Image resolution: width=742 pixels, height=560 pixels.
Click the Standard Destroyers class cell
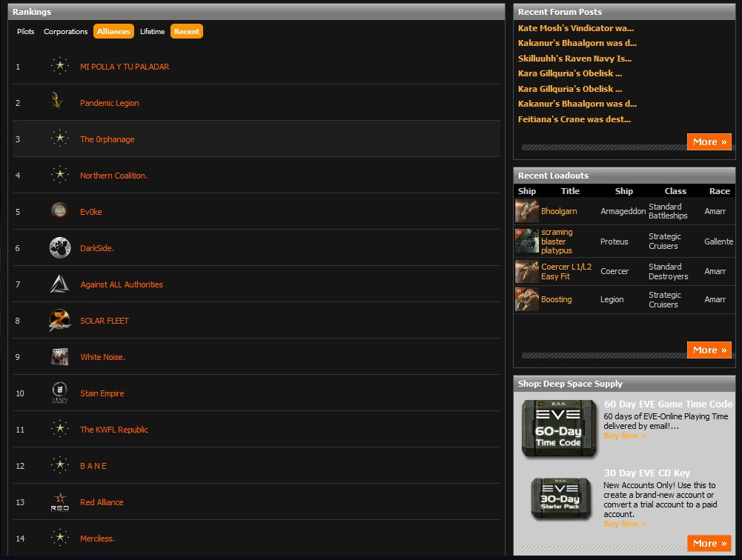[668, 272]
